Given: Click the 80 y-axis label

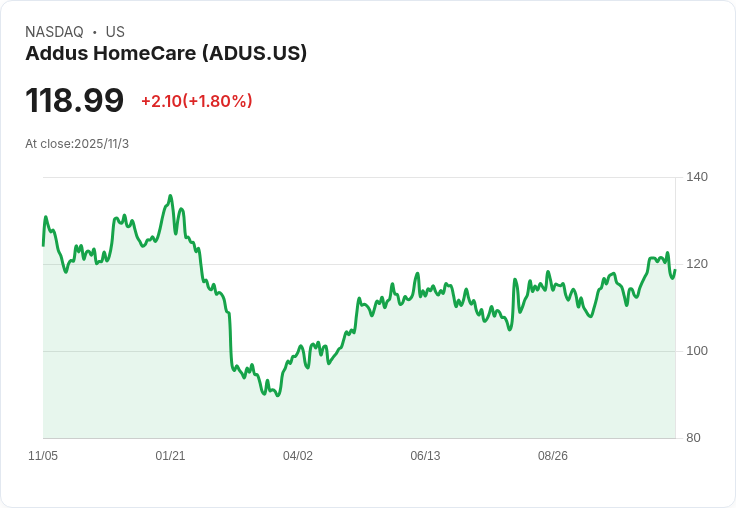Looking at the screenshot, I should 693,438.
